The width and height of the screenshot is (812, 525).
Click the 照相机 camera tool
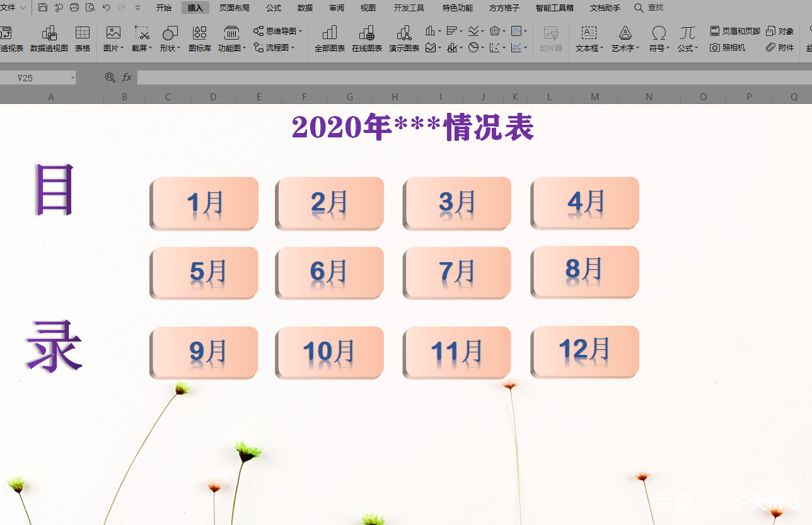(728, 47)
